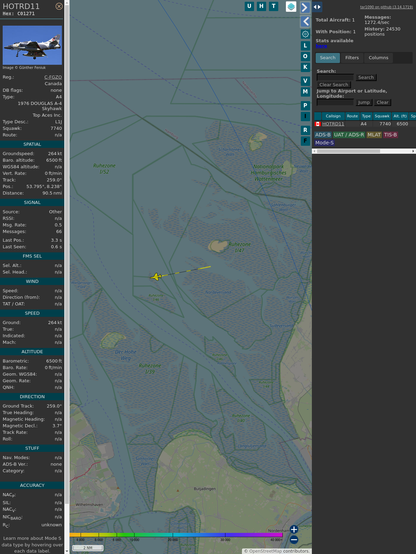The image size is (416, 554).
Task: Click the R button on the map
Action: pos(305,130)
